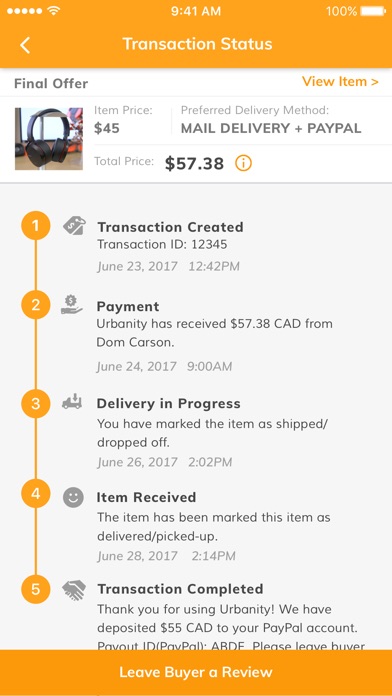
Task: Select step 4 timeline marker
Action: click(36, 494)
